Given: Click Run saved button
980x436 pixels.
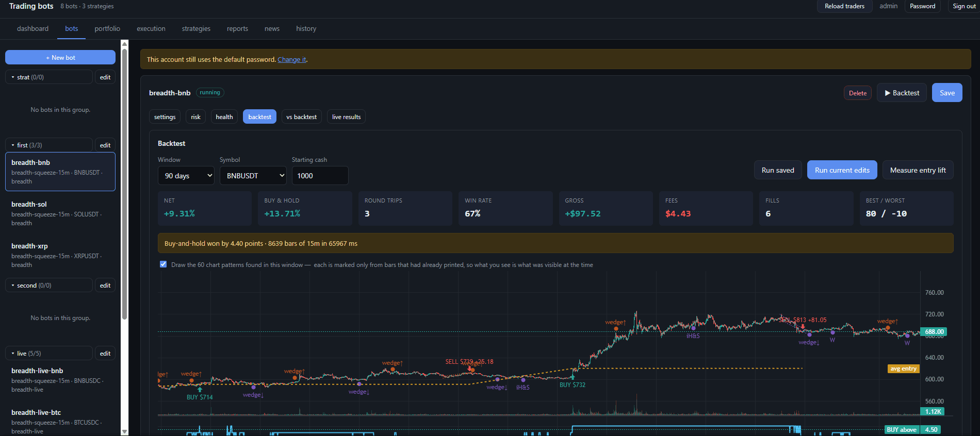Looking at the screenshot, I should pos(778,170).
